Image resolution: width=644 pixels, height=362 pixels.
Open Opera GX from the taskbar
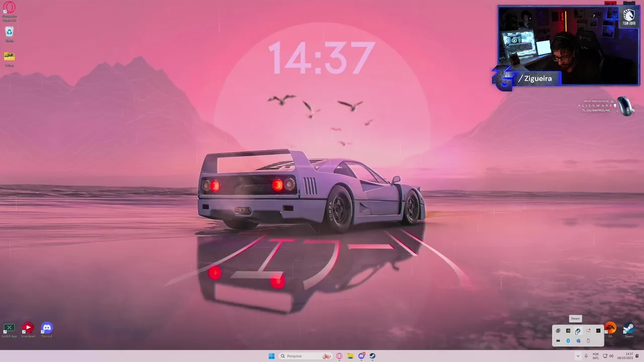[339, 356]
